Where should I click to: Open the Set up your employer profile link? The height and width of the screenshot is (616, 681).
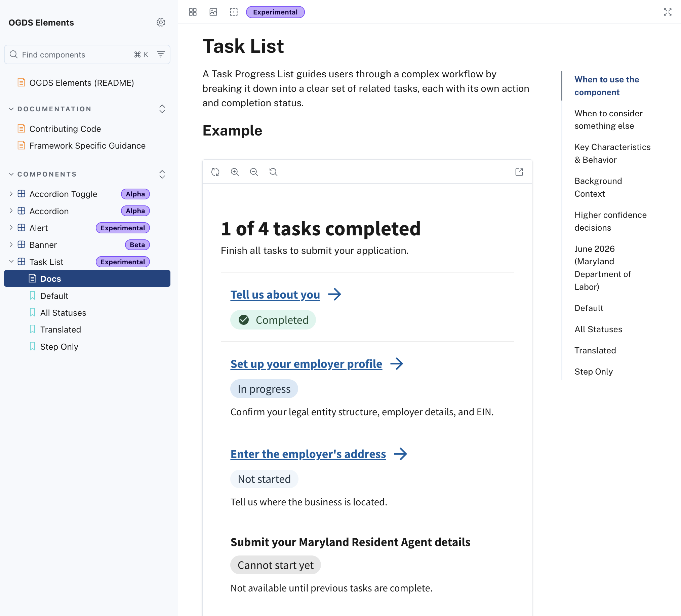(x=306, y=364)
